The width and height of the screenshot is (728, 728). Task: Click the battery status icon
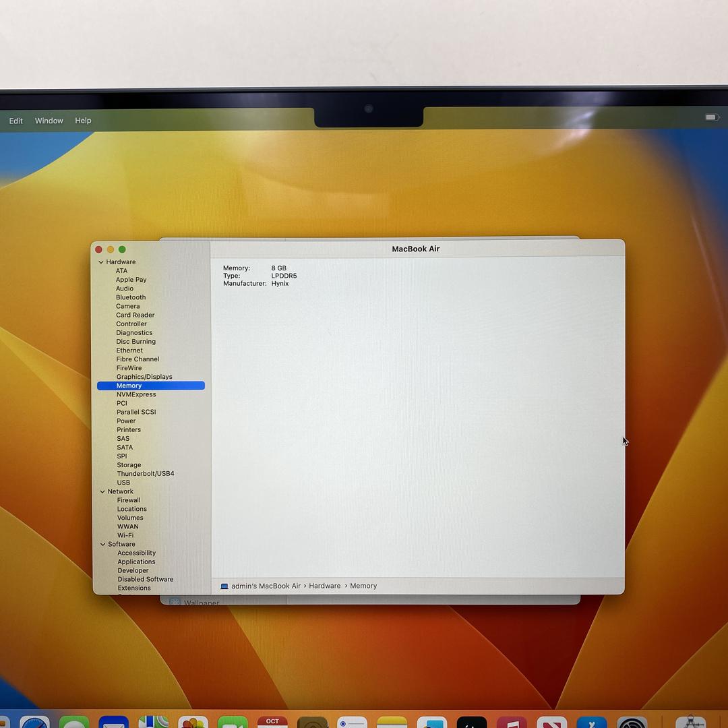point(712,117)
